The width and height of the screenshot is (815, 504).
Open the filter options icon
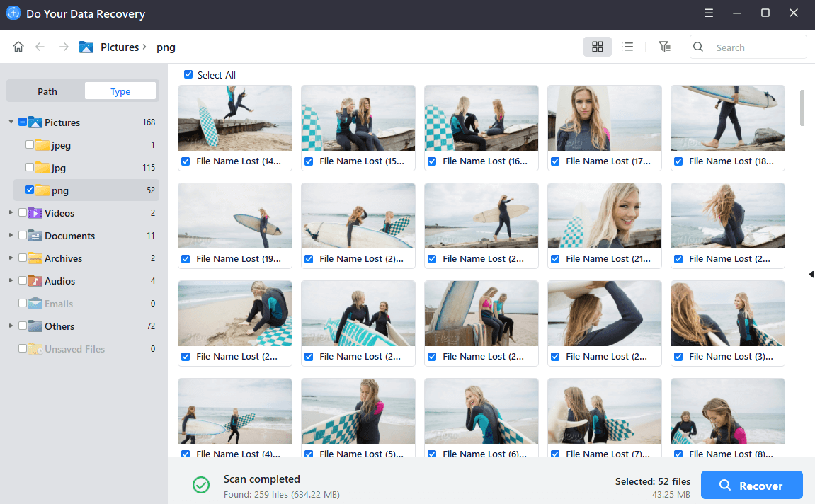[x=663, y=47]
